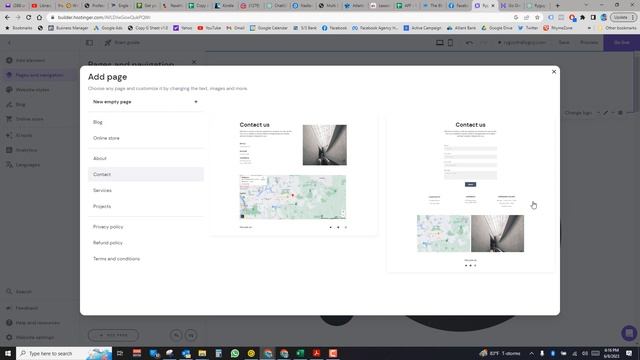Open a new browser tab
640x360 pixels.
coord(558,6)
